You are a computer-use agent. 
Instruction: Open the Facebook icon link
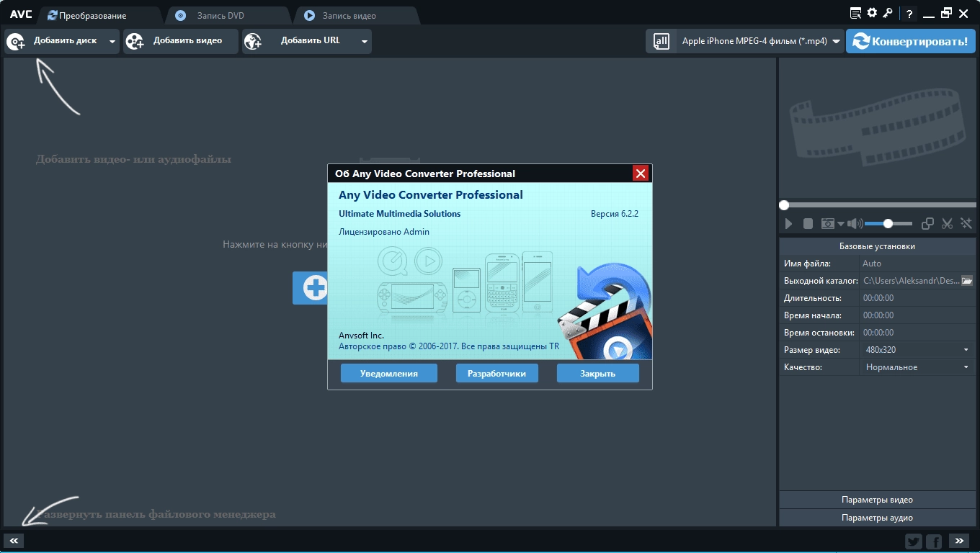coord(934,541)
